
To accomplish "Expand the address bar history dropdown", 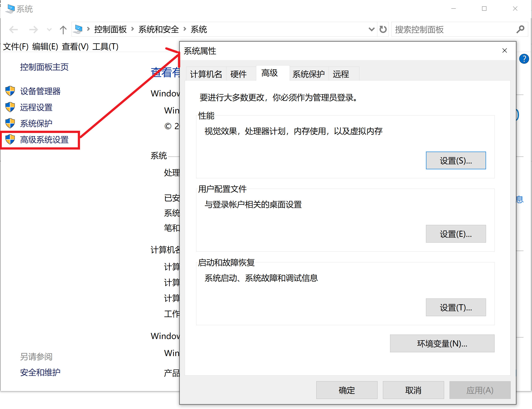I will coord(371,29).
